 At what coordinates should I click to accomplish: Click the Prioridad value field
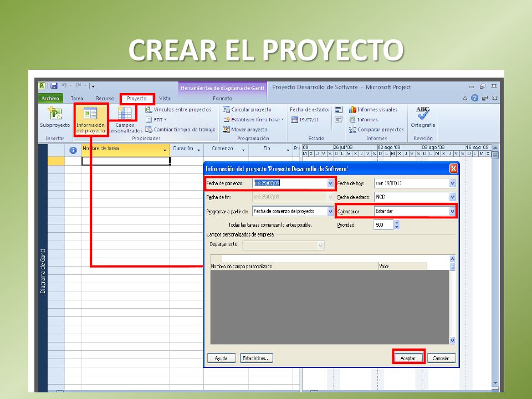(383, 224)
